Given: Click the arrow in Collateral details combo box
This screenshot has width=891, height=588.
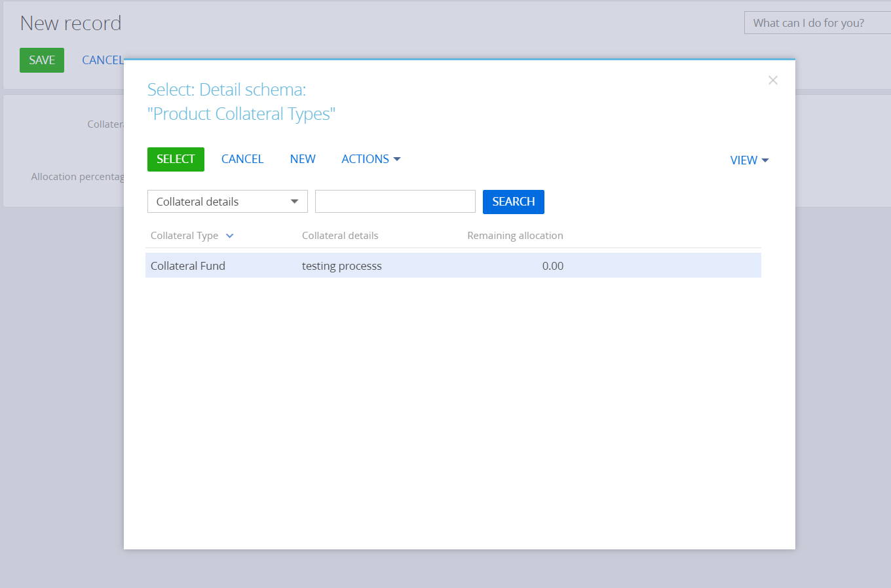Looking at the screenshot, I should pyautogui.click(x=294, y=202).
